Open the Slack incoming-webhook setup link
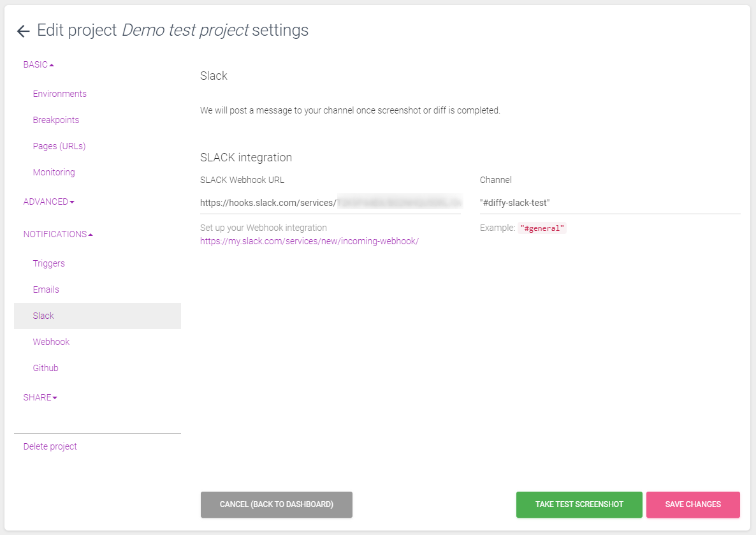756x535 pixels. pos(310,241)
